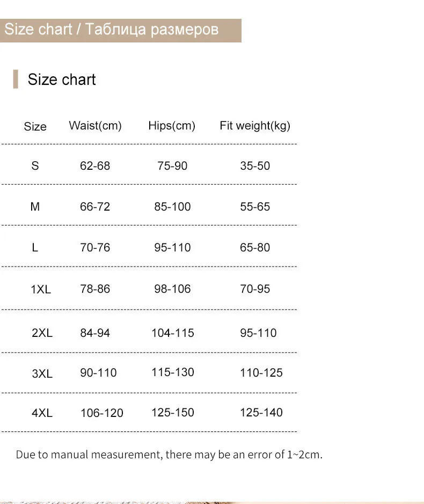Click the L size row label

tap(35, 248)
